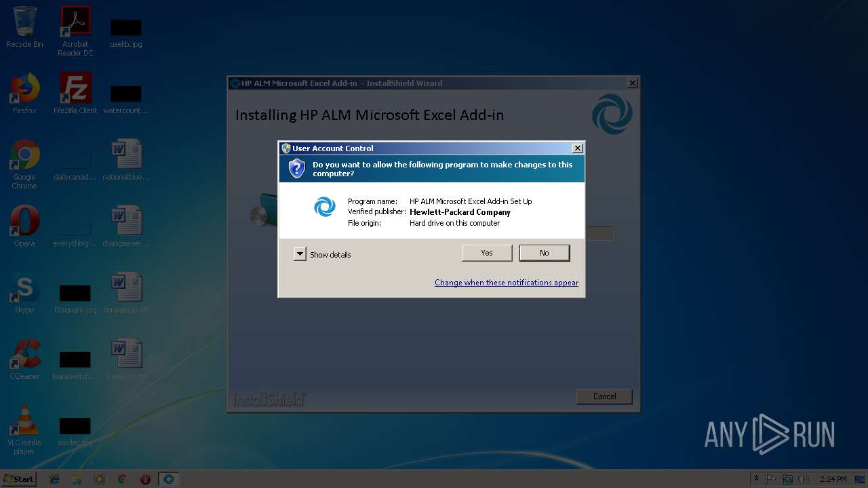Expand Show details arrow
This screenshot has width=868, height=488.
[x=300, y=254]
